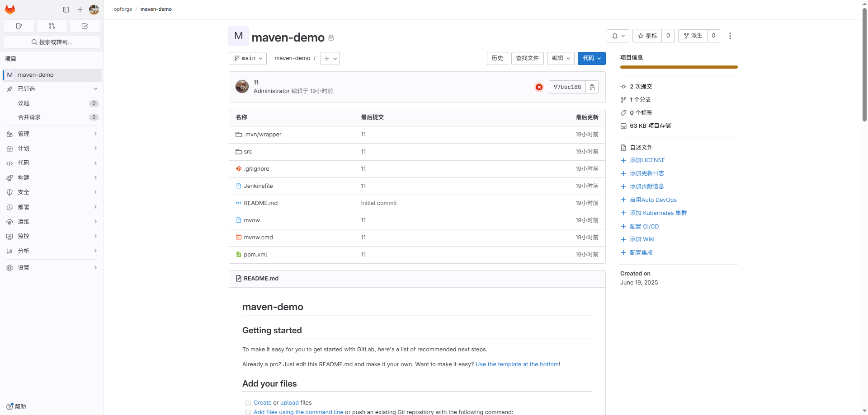This screenshot has height=415, width=868.
Task: Click the 添加LICENSE link
Action: pyautogui.click(x=647, y=160)
